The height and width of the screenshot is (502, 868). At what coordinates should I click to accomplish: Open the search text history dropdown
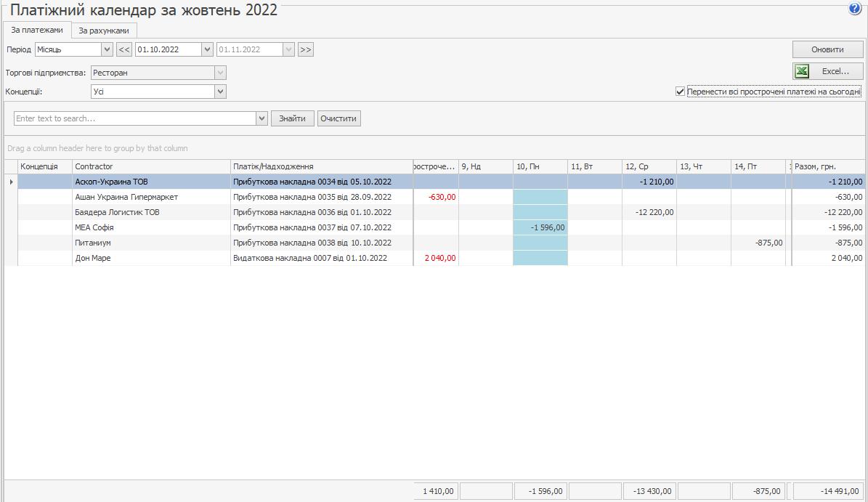tap(262, 118)
